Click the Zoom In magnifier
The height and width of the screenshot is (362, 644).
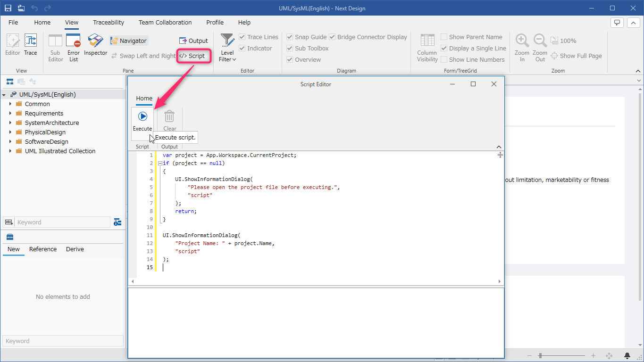coord(522,48)
